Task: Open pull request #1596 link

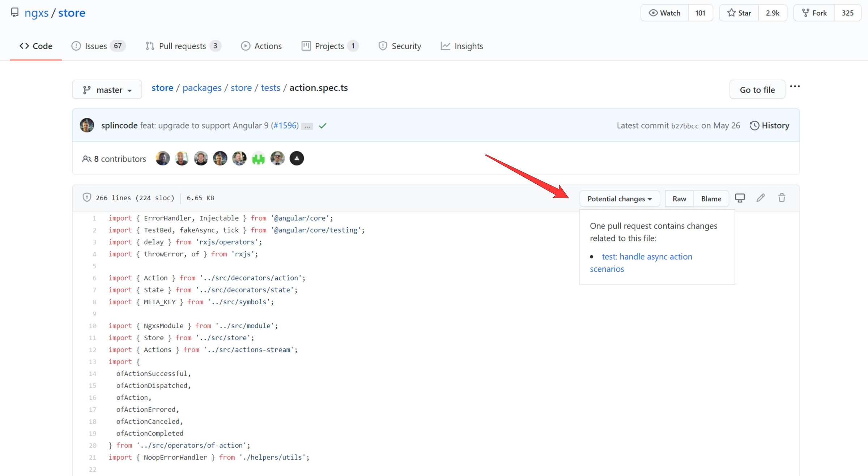Action: coord(285,125)
